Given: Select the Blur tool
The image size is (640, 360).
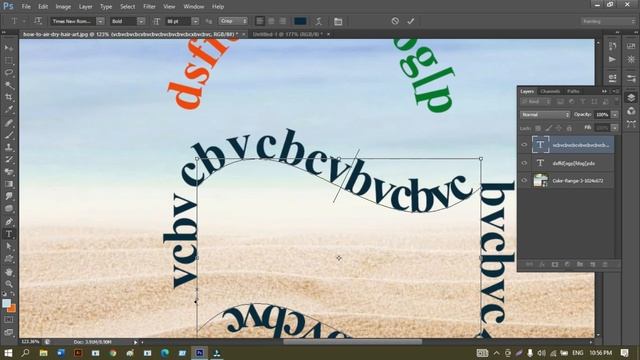Looking at the screenshot, I should point(9,196).
